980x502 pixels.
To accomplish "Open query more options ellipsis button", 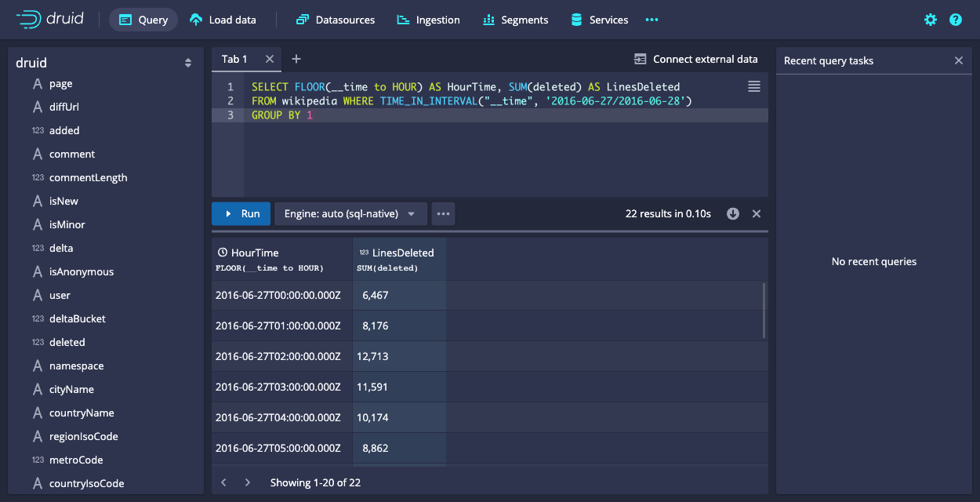I will click(x=443, y=213).
